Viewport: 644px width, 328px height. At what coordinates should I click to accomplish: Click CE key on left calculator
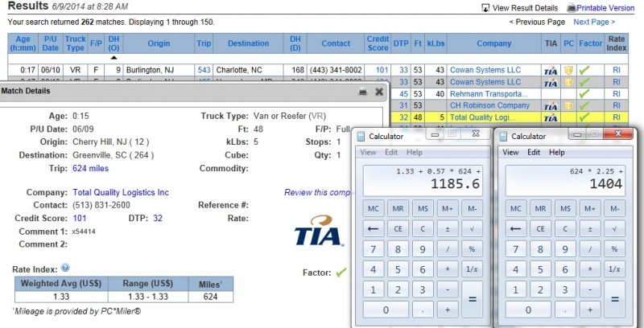pyautogui.click(x=398, y=228)
